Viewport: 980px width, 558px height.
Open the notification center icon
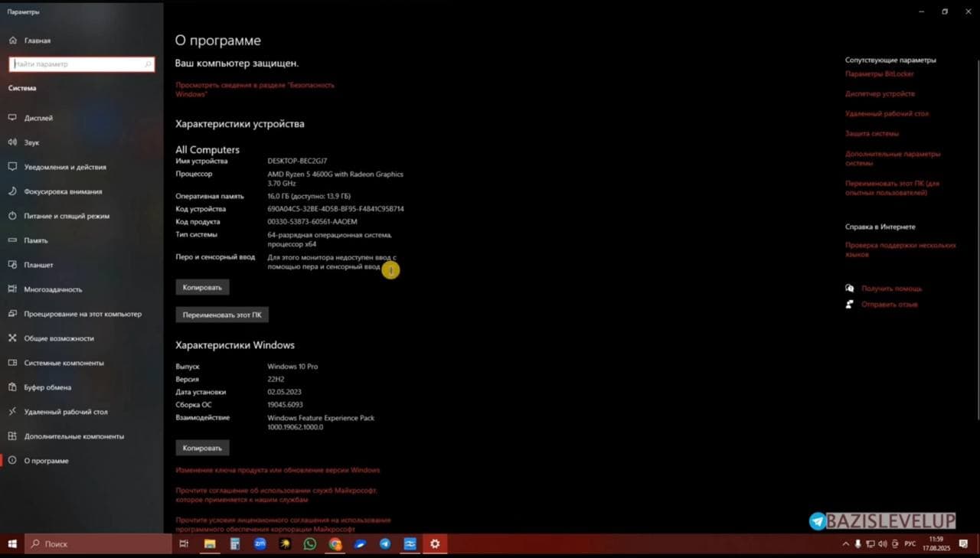point(963,543)
